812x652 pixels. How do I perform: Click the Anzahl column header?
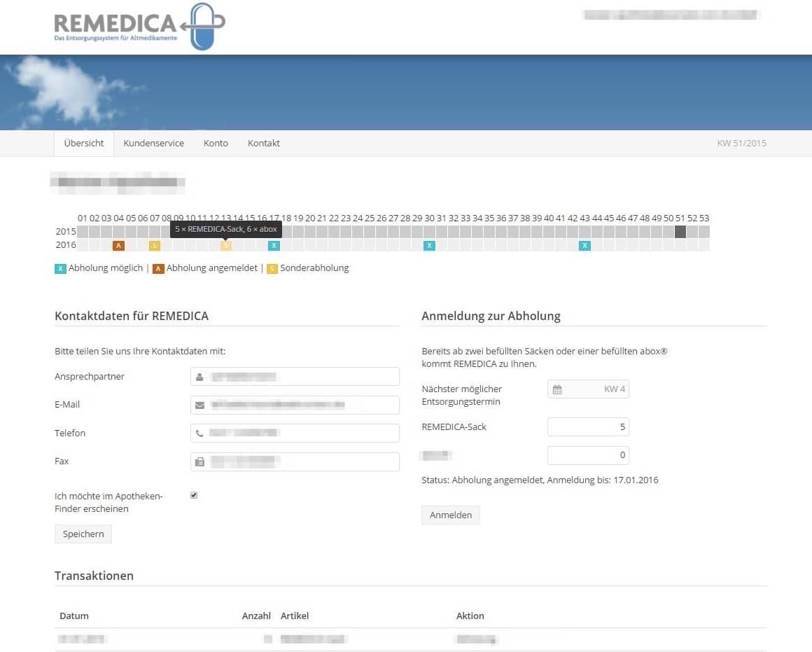click(256, 616)
